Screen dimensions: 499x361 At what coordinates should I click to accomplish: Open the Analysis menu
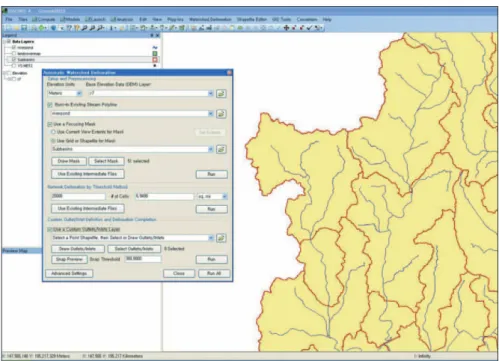pos(122,19)
